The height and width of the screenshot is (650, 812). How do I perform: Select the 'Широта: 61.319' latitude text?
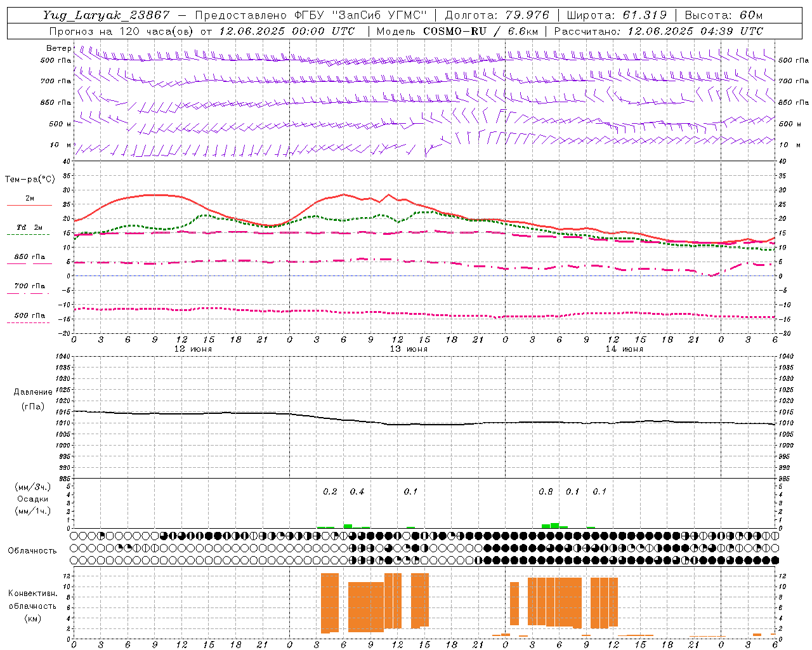617,15
